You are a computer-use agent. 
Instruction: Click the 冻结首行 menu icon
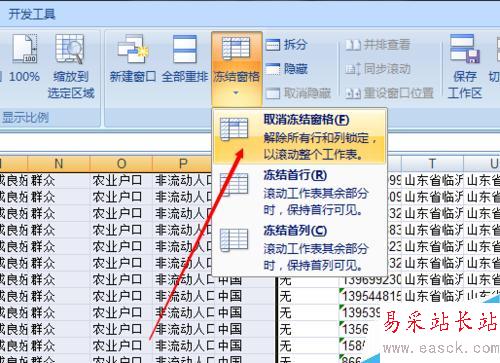point(234,184)
